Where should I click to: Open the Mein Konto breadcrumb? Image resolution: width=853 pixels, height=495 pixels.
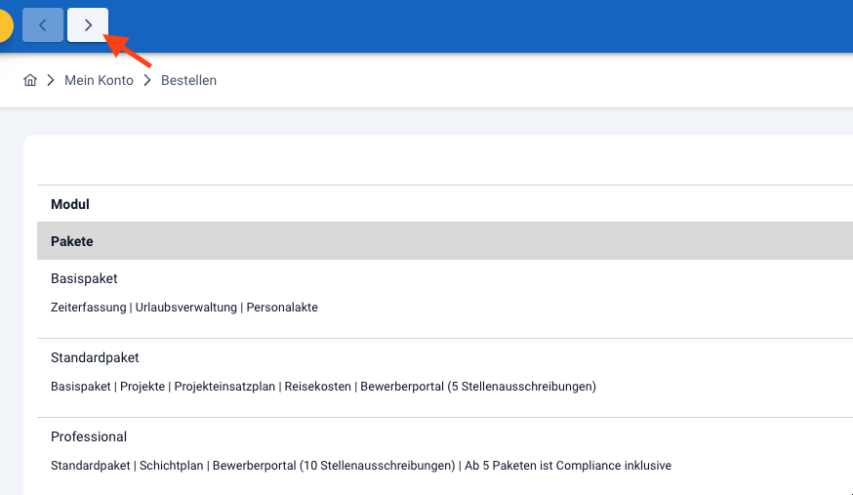[98, 81]
